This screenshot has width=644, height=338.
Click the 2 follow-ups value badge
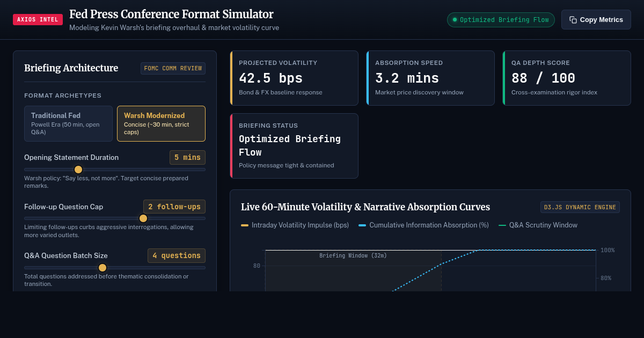tap(174, 207)
